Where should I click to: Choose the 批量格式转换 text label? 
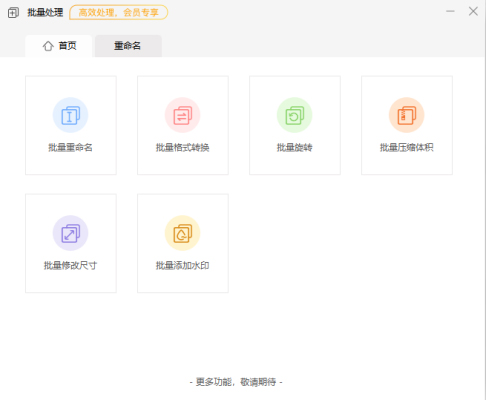tap(183, 147)
